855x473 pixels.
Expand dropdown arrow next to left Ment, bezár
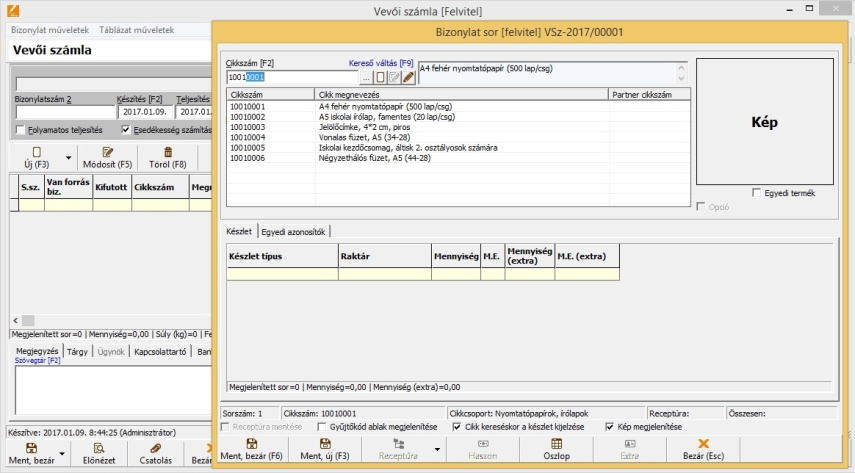point(61,454)
